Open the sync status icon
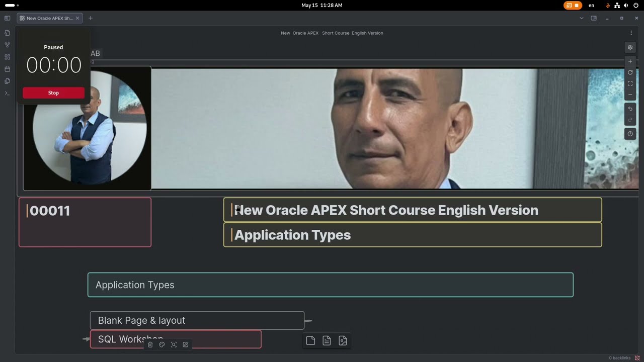644x362 pixels. pos(637,358)
